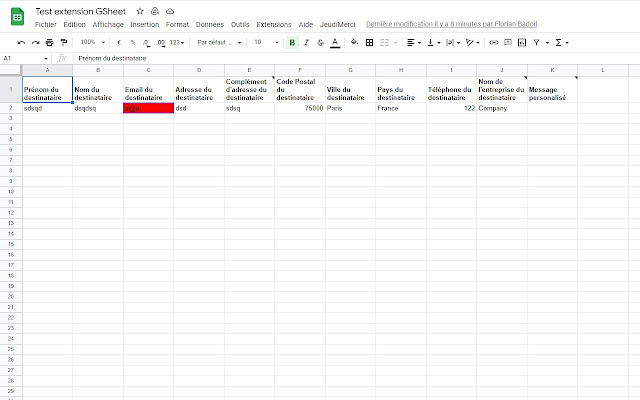Increase decimal places
Screen dimensions: 640x400
coord(161,42)
